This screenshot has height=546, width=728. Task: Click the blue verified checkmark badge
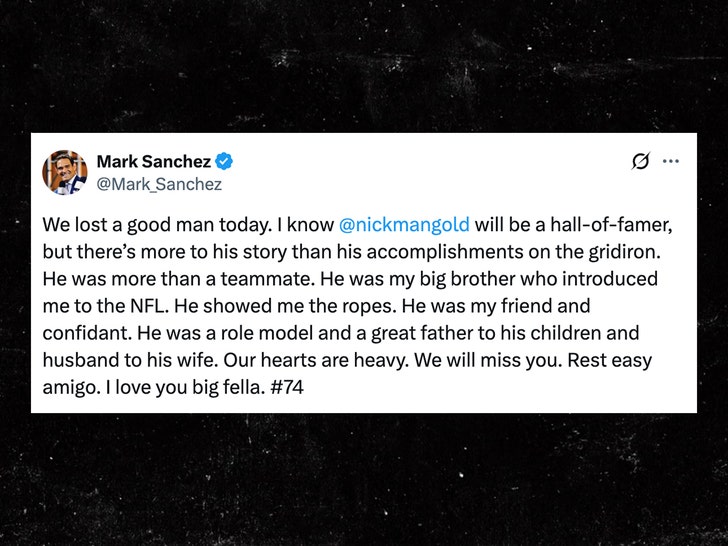pyautogui.click(x=225, y=162)
